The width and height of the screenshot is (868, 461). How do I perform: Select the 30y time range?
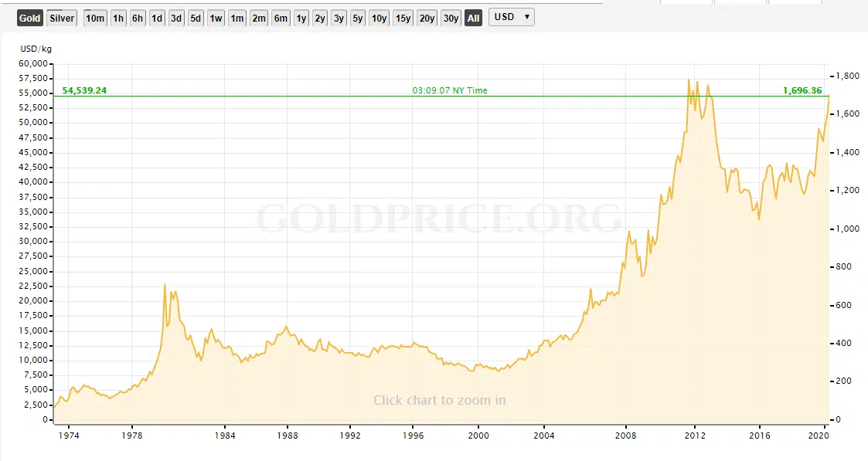(451, 18)
